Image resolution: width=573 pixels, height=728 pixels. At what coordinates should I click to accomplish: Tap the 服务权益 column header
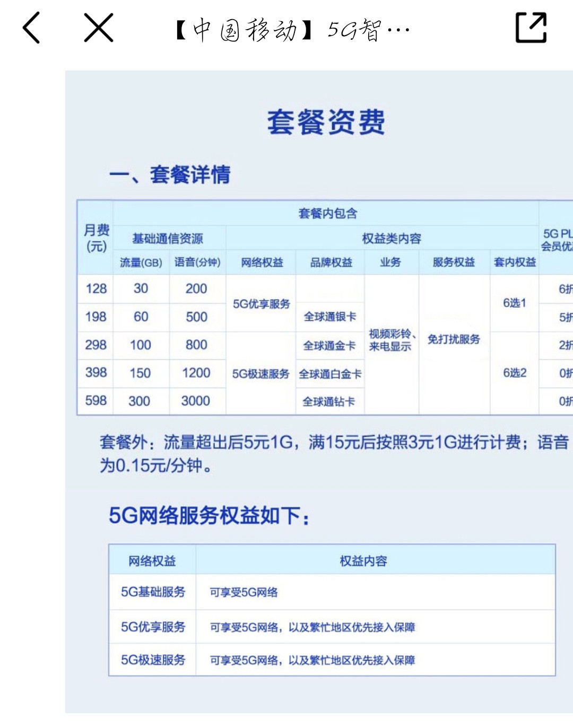tap(454, 262)
